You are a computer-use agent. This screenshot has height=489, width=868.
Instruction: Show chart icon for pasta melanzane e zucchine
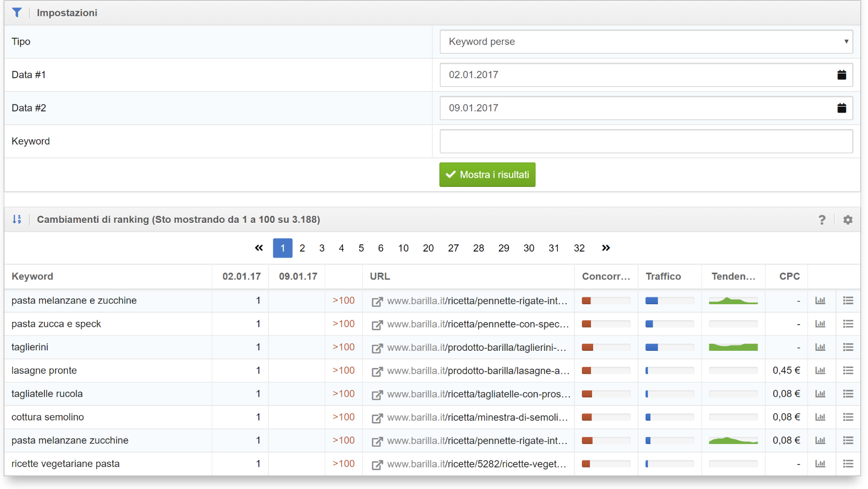(x=820, y=300)
